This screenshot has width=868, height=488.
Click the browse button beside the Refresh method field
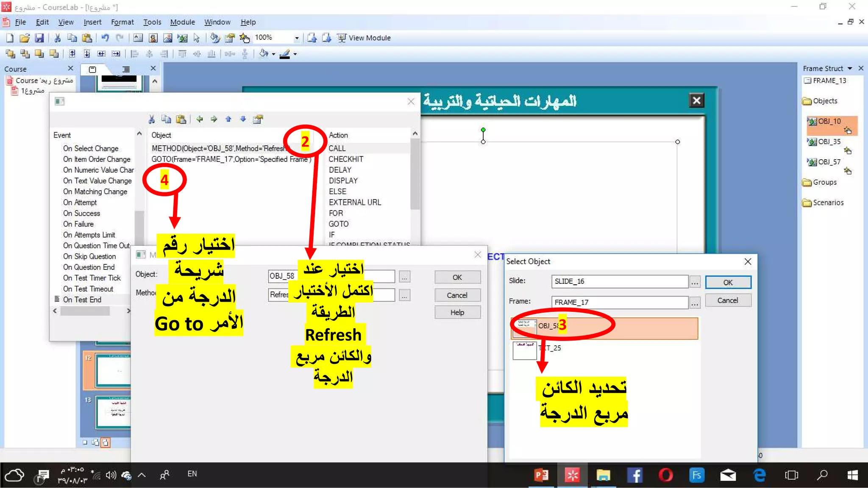pyautogui.click(x=404, y=295)
